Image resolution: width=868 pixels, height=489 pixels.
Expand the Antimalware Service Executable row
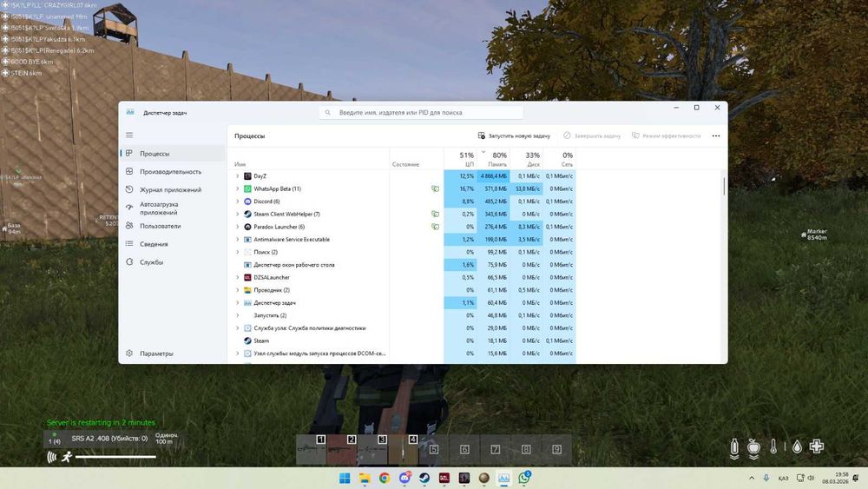[238, 240]
